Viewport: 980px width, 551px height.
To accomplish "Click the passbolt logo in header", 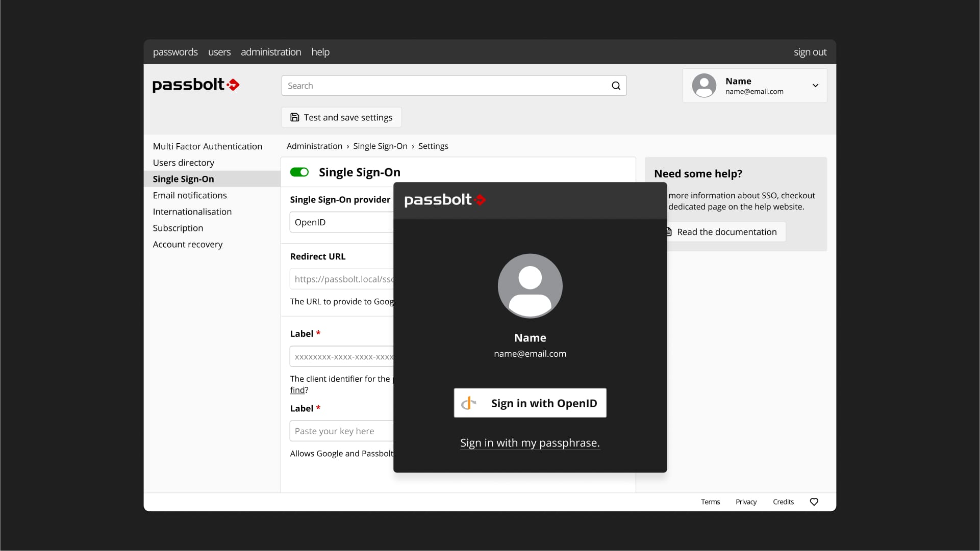I will [x=196, y=85].
